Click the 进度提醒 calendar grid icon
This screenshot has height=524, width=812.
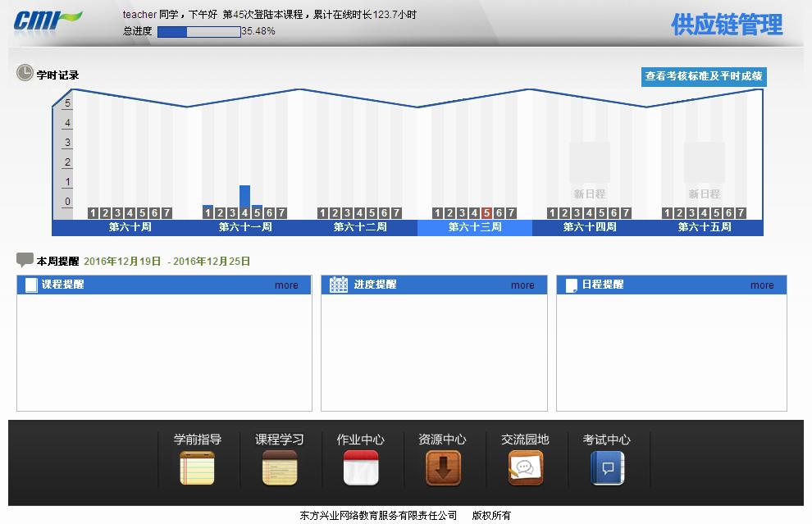pyautogui.click(x=339, y=285)
